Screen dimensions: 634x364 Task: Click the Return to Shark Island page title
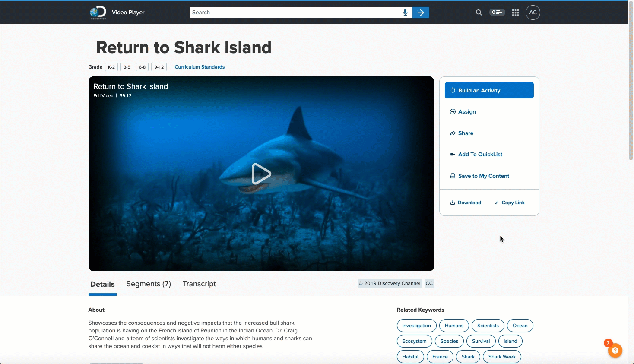click(x=184, y=47)
